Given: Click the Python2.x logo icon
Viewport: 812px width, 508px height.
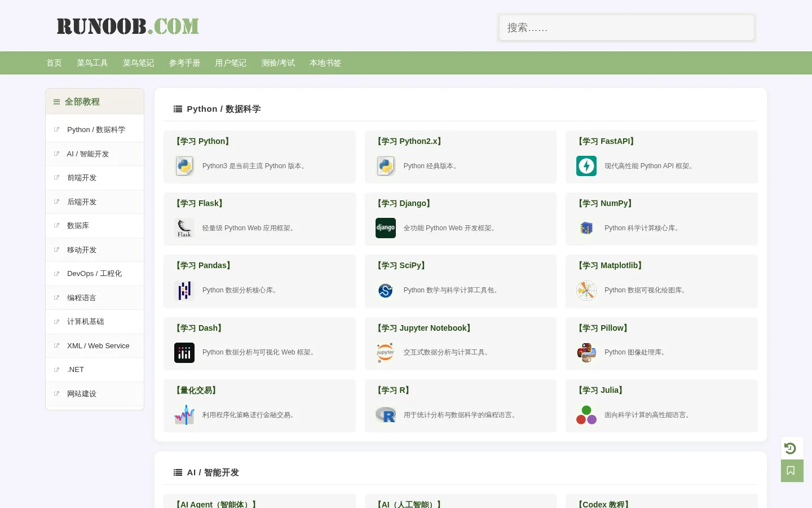Looking at the screenshot, I should click(x=386, y=166).
